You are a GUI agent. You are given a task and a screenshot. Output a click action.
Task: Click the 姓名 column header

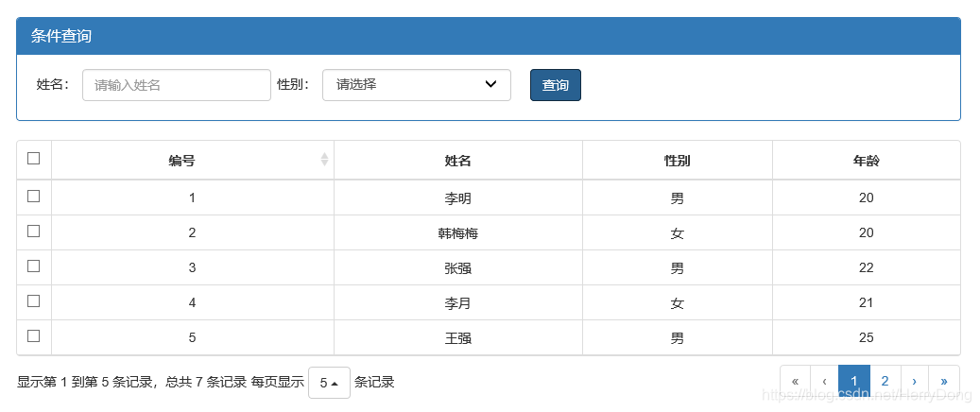[x=458, y=161]
